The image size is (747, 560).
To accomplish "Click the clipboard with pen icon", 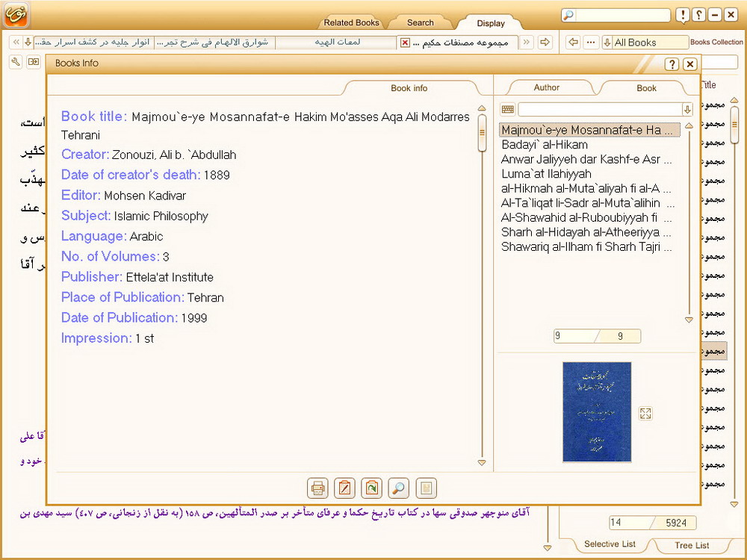I will pyautogui.click(x=344, y=488).
